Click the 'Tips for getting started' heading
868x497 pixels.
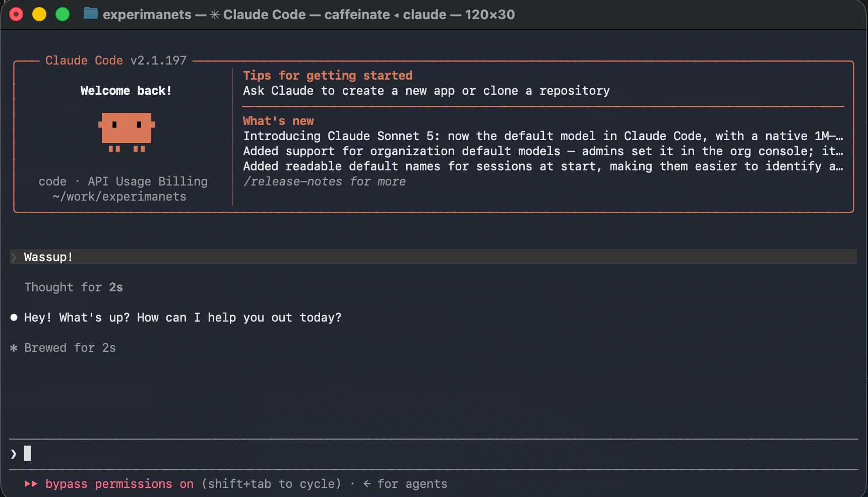coord(328,76)
